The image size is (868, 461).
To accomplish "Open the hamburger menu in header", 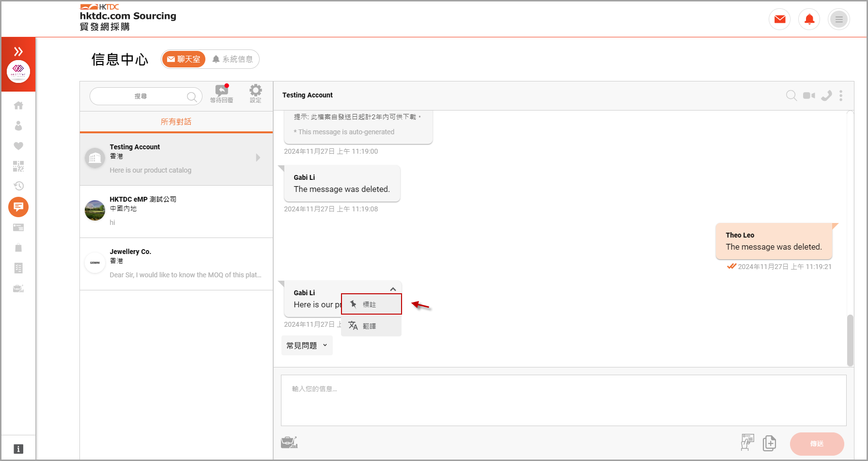I will (839, 19).
